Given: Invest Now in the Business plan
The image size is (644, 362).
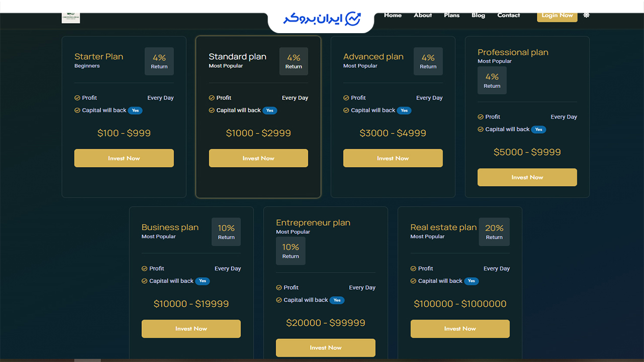Looking at the screenshot, I should tap(191, 329).
